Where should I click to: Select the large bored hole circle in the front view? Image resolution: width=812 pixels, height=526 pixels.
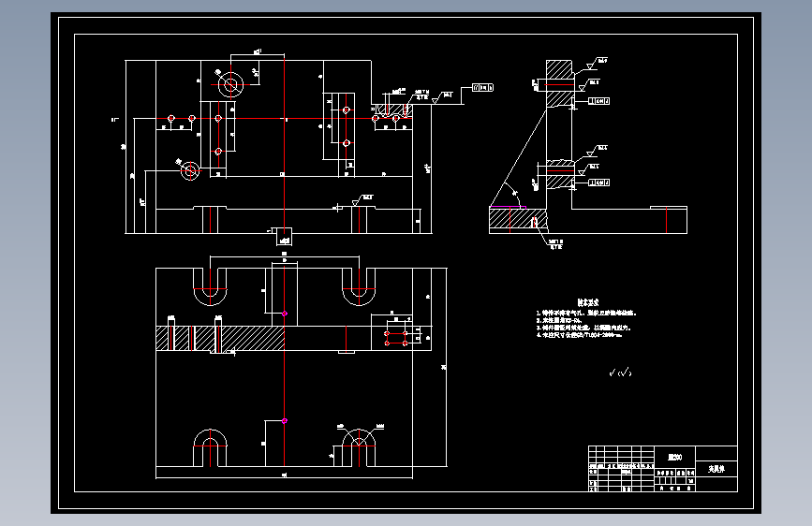point(230,84)
